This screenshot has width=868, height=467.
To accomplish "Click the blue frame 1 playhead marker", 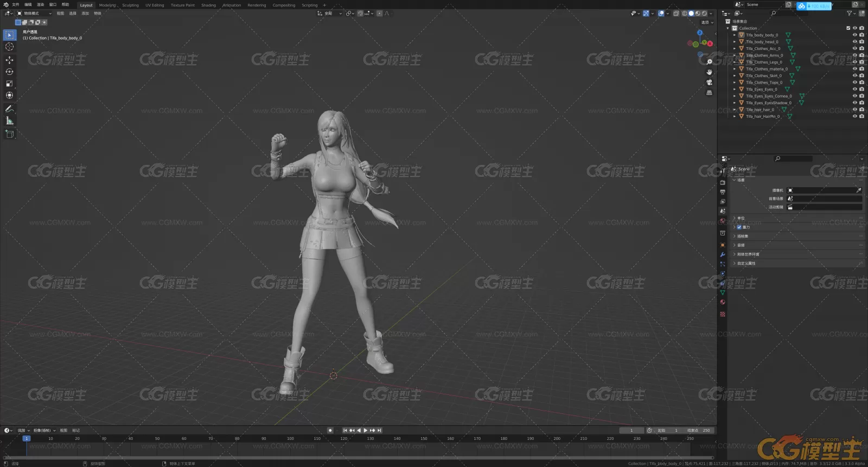I will click(26, 438).
